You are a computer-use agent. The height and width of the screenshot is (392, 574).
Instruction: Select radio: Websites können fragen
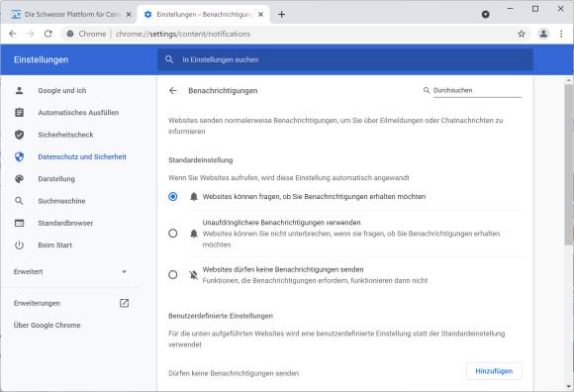(173, 197)
